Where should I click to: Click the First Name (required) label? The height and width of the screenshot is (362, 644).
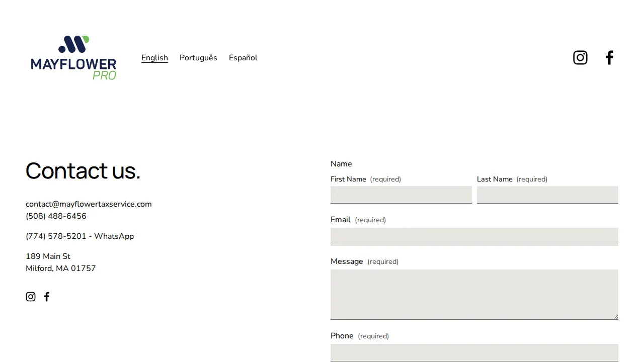(x=366, y=179)
